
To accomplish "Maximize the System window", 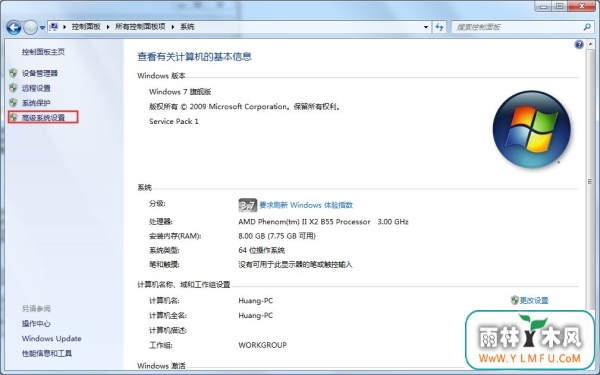I will tap(560, 6).
